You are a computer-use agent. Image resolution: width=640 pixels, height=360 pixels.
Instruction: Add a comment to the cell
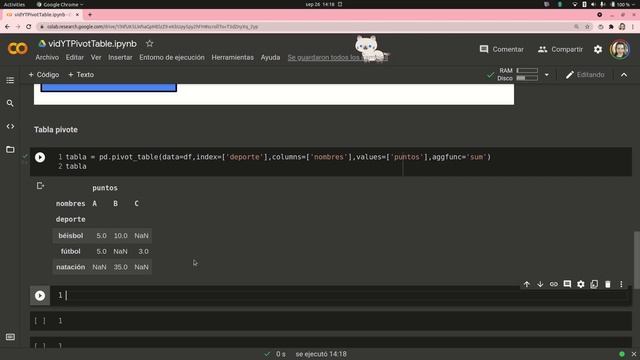coord(567,284)
